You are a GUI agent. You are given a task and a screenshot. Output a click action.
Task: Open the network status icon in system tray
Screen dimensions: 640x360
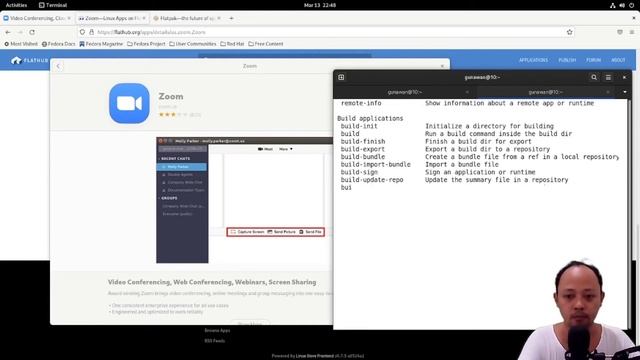613,5
